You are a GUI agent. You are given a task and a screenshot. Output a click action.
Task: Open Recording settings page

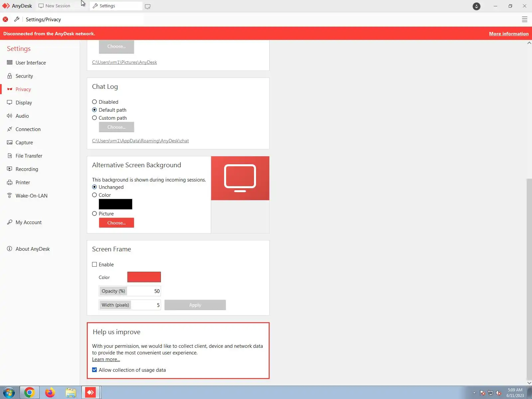(27, 169)
